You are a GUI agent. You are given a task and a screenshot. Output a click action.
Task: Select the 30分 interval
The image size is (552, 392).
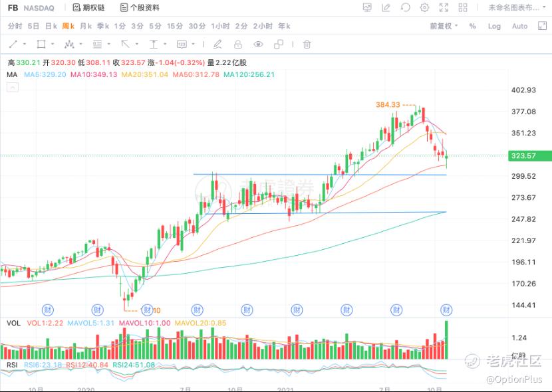click(197, 26)
